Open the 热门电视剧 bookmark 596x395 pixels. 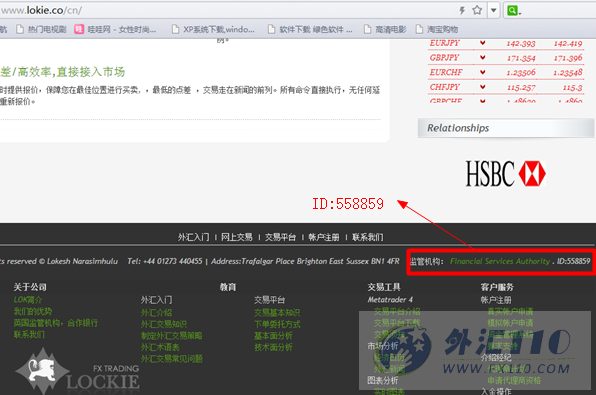pyautogui.click(x=42, y=29)
